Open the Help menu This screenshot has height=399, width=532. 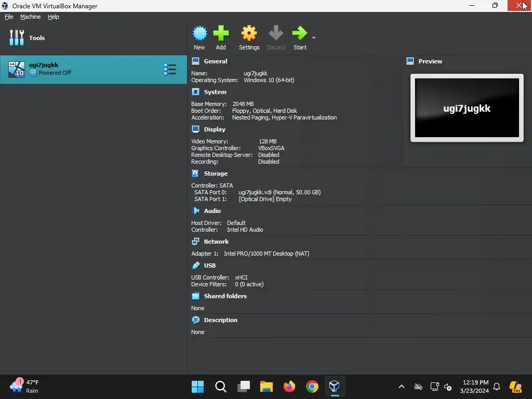(54, 17)
